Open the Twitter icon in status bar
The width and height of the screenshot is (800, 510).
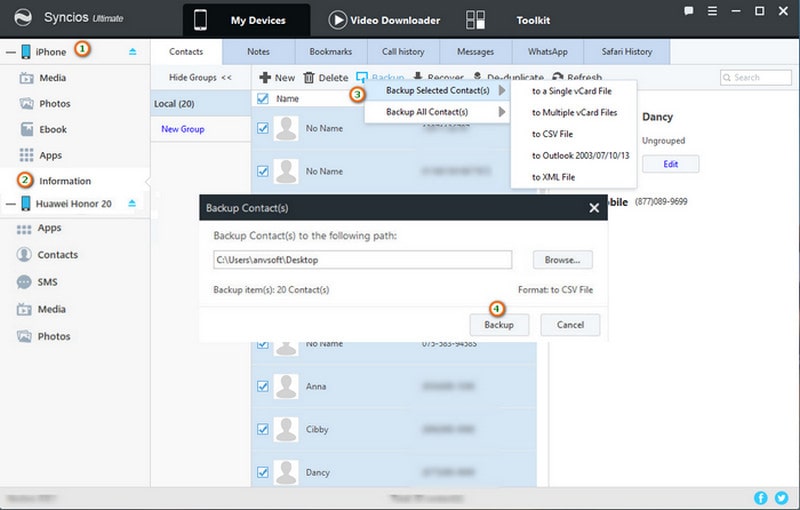[x=781, y=498]
